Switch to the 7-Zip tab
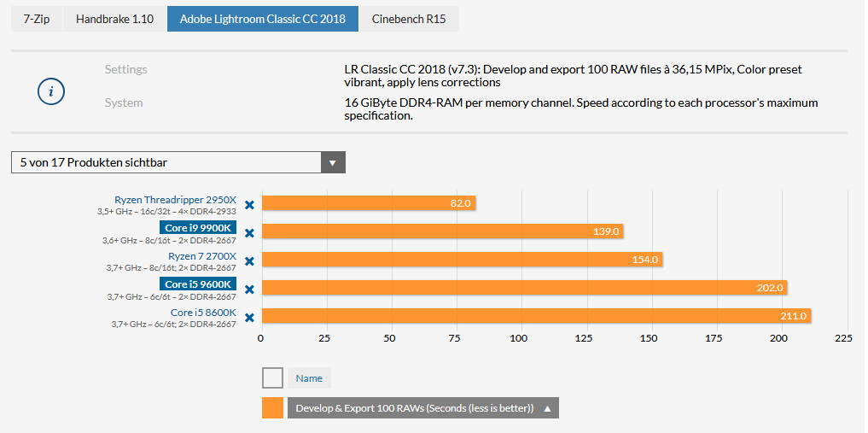Viewport: 868px width, 433px height. point(36,19)
